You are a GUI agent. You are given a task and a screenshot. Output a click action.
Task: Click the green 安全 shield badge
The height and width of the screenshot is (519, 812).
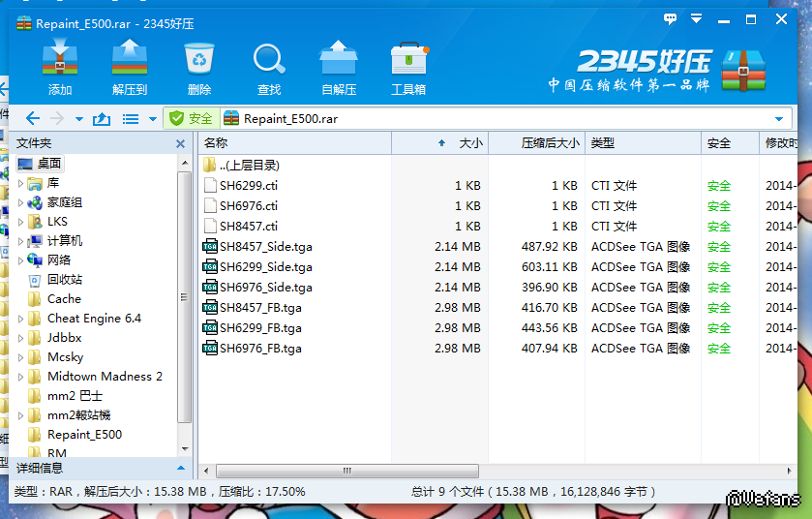click(x=191, y=118)
